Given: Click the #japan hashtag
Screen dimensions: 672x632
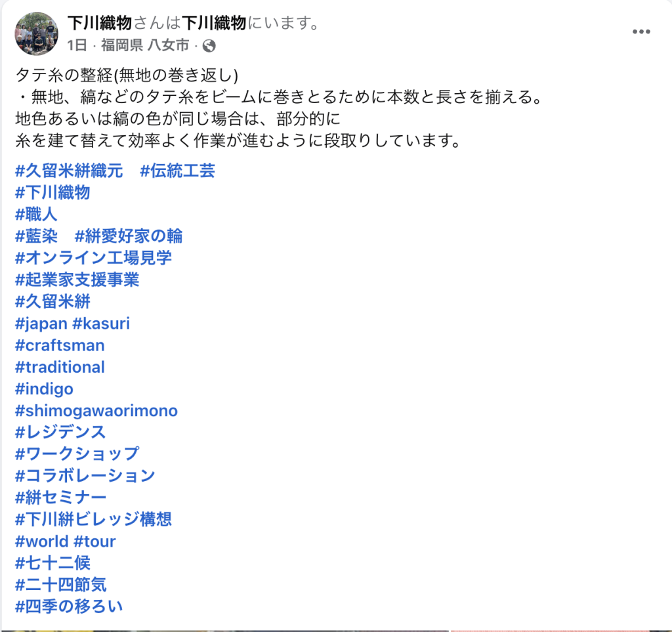Looking at the screenshot, I should coord(41,323).
